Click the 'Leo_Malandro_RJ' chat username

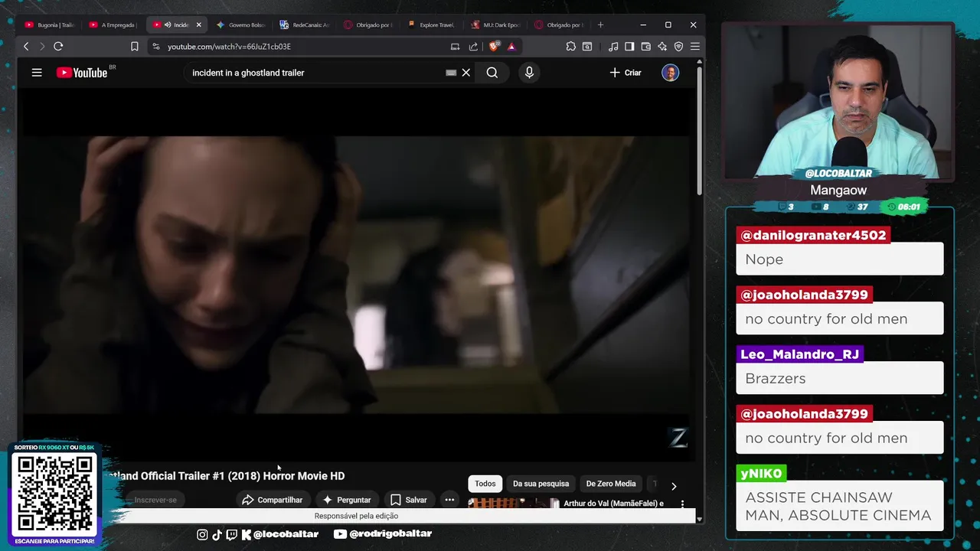tap(799, 354)
